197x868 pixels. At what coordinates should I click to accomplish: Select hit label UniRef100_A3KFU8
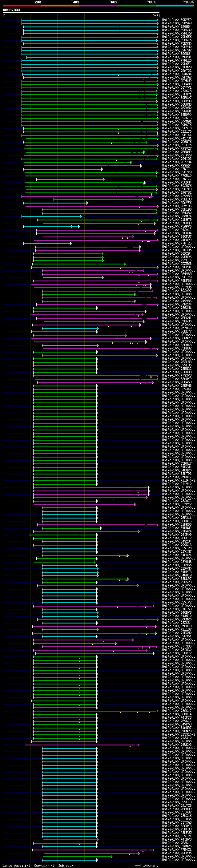[177, 830]
